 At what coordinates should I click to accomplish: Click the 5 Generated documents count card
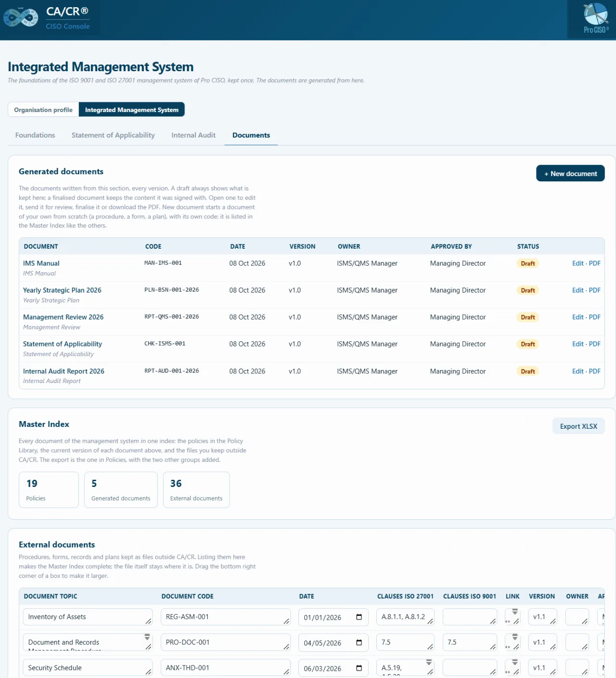point(121,490)
